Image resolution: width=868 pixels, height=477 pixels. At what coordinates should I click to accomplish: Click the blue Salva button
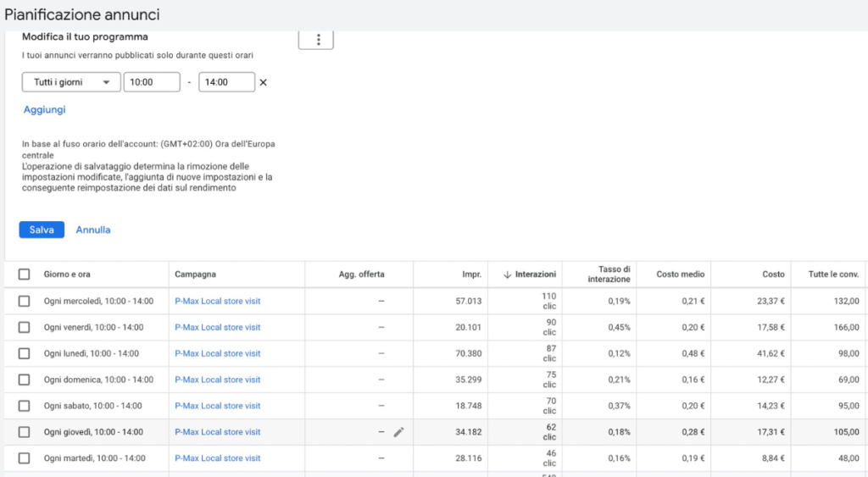[x=42, y=230]
